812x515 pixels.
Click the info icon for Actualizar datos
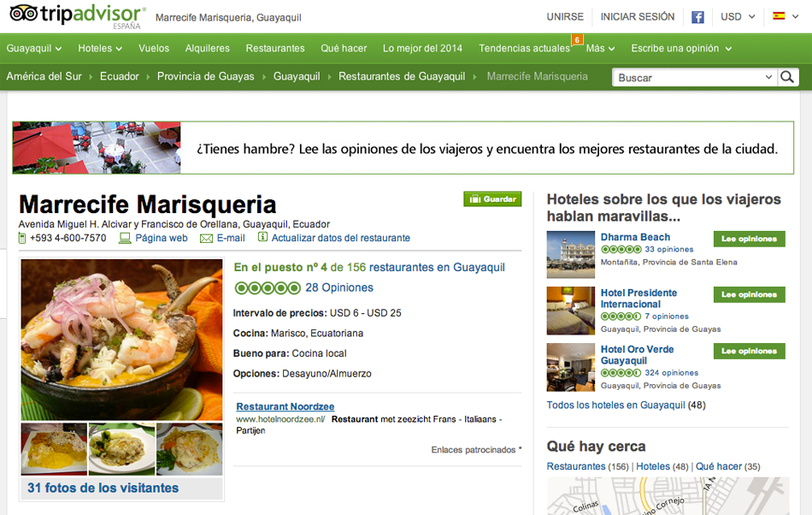(262, 237)
